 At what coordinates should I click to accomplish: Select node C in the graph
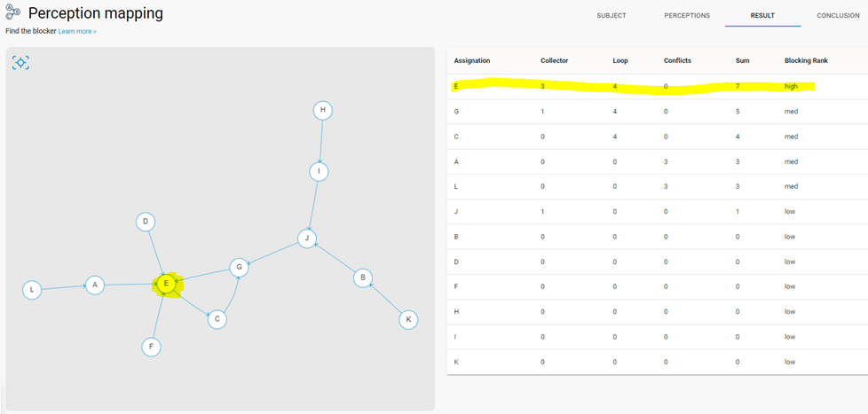(x=217, y=319)
